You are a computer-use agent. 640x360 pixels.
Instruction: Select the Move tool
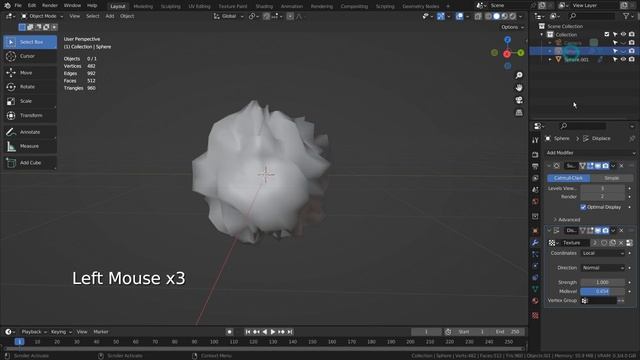pyautogui.click(x=30, y=73)
